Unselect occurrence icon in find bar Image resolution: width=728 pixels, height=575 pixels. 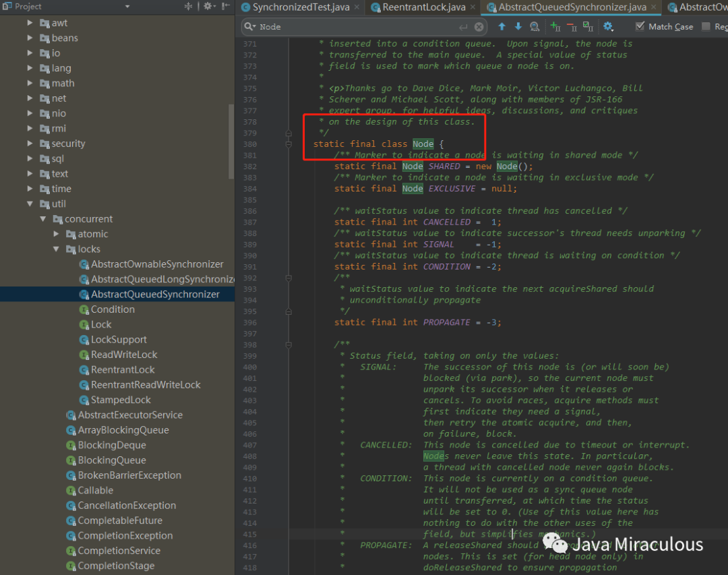572,27
